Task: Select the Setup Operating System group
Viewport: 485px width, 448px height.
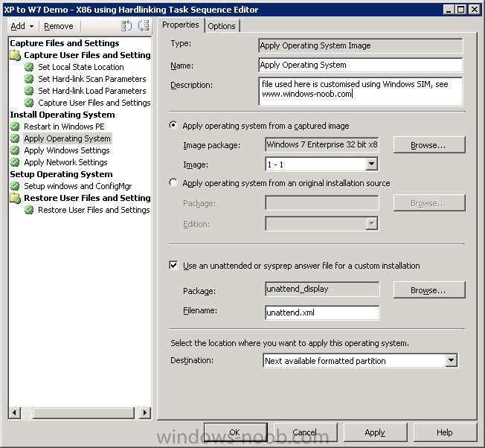Action: (61, 174)
